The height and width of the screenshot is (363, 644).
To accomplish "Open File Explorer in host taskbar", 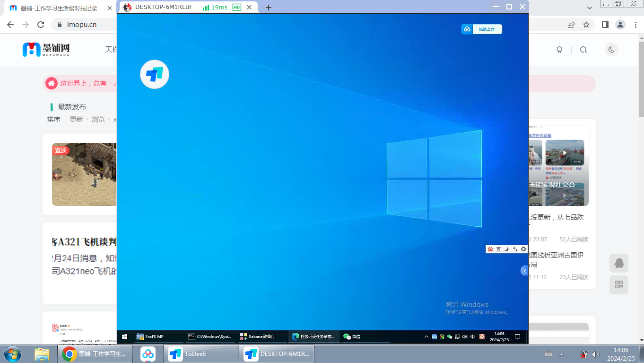I will (x=42, y=354).
